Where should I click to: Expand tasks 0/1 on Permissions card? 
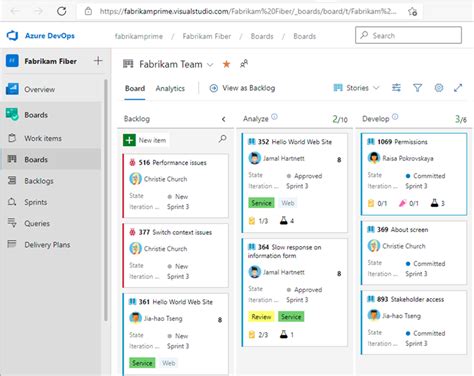(377, 203)
